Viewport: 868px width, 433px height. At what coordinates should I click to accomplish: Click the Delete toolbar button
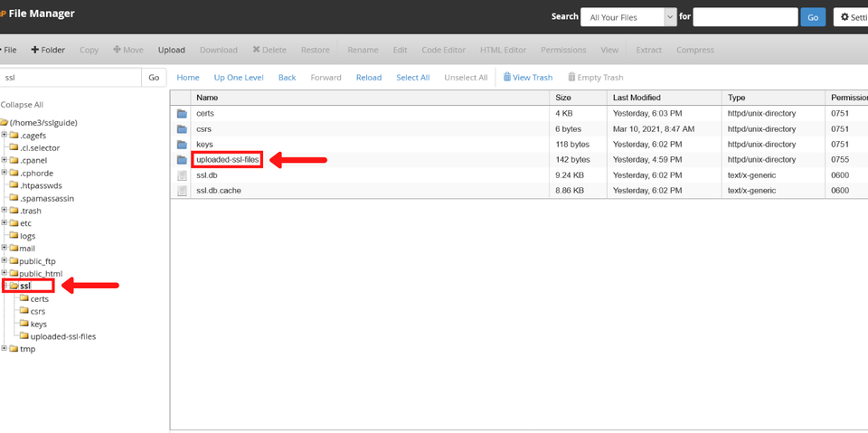click(269, 50)
